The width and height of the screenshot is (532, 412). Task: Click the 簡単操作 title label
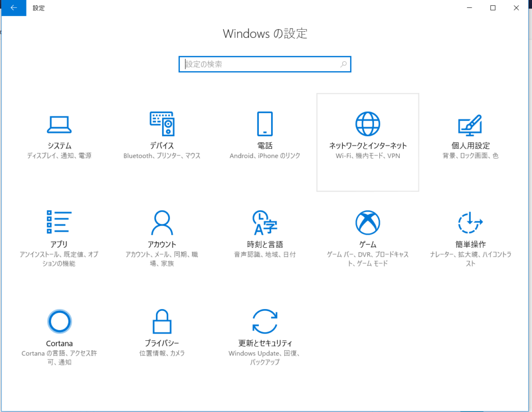pyautogui.click(x=471, y=244)
